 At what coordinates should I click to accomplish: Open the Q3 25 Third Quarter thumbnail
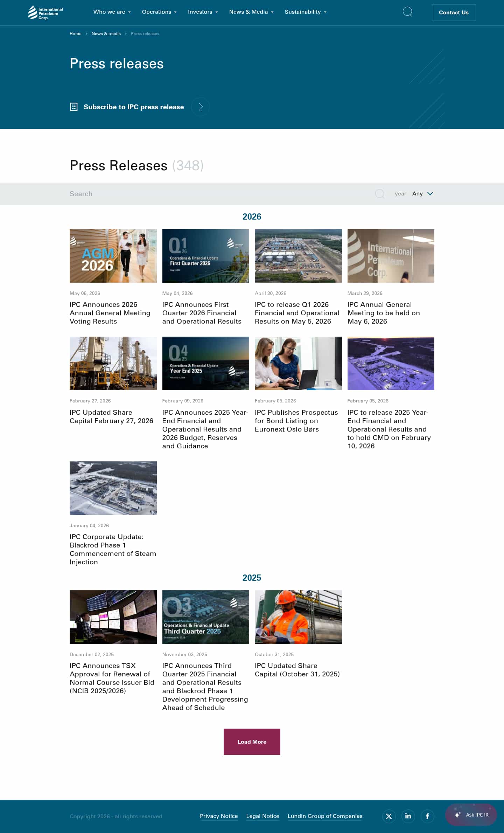coord(206,617)
